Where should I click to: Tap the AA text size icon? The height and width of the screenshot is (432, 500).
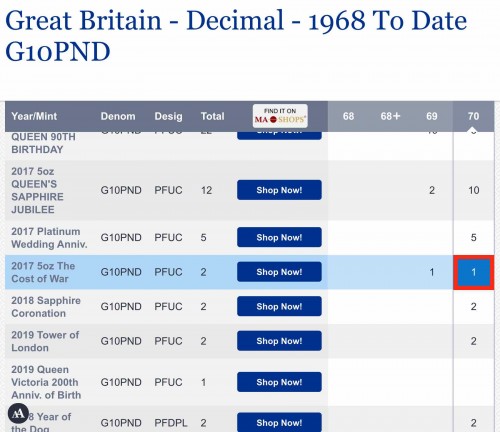[x=18, y=413]
